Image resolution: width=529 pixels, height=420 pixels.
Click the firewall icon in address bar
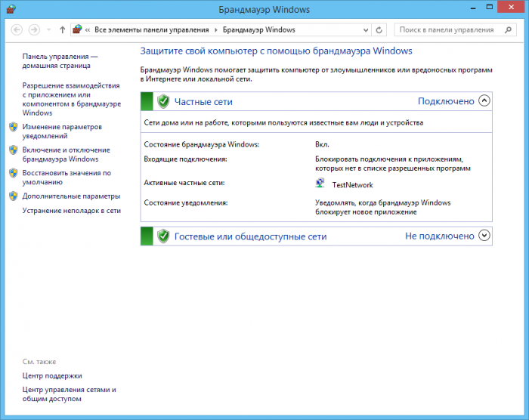click(77, 29)
